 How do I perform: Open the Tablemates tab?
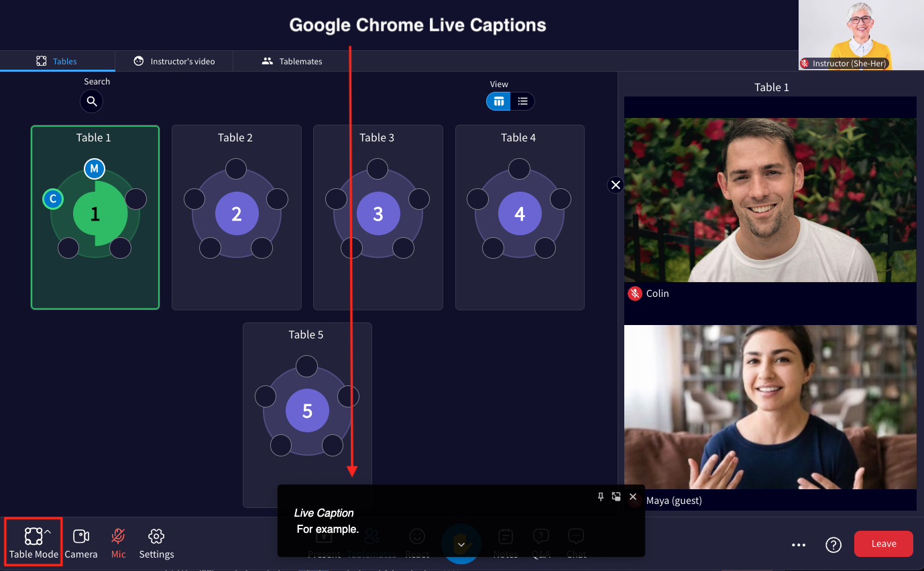292,61
